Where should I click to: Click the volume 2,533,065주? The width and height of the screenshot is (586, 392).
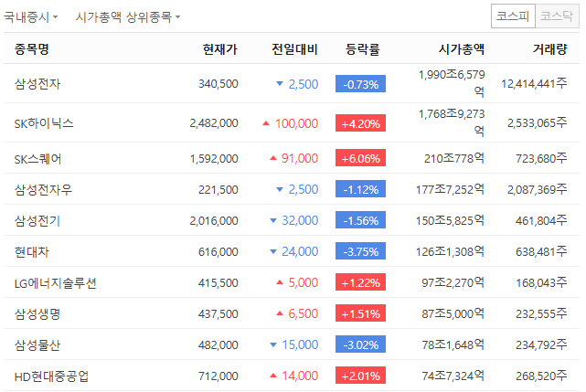[537, 122]
